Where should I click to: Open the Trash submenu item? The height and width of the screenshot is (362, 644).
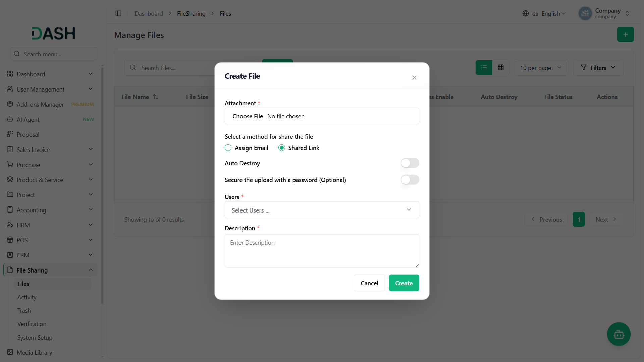point(24,310)
